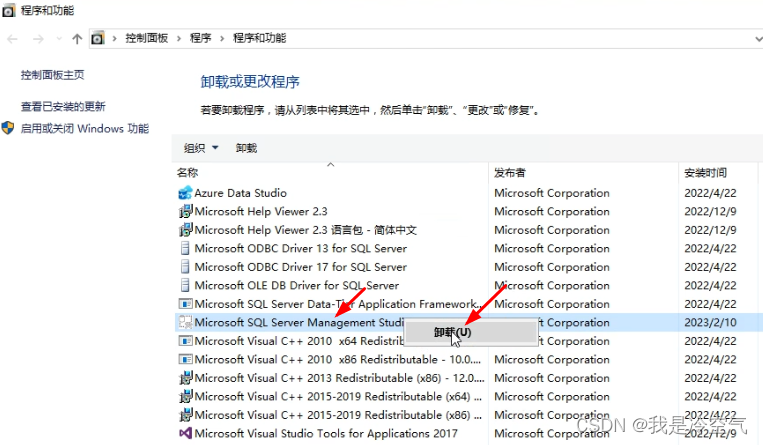The height and width of the screenshot is (445, 763).
Task: Select Microsoft ODBC Driver 13 for SQL Server
Action: [x=301, y=248]
